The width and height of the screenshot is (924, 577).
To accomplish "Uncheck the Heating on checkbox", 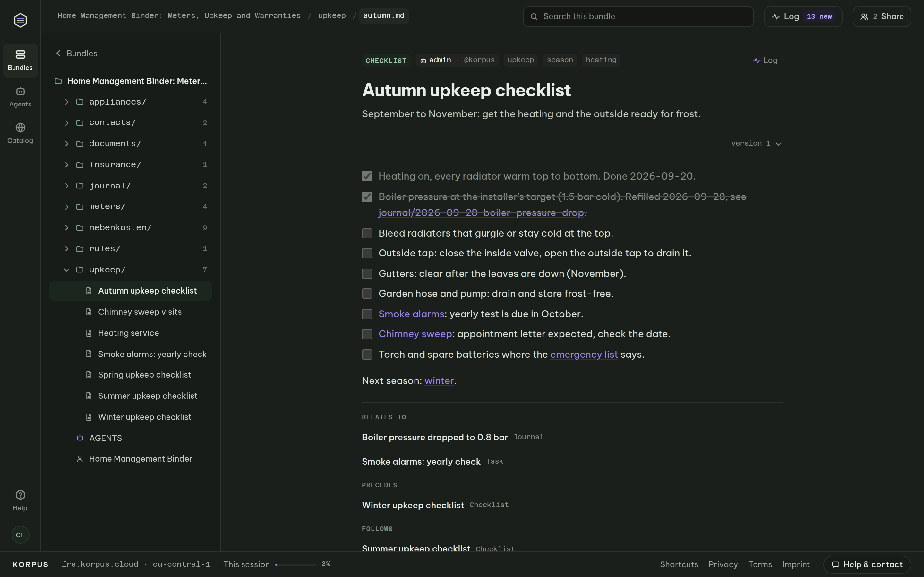I will pos(367,176).
